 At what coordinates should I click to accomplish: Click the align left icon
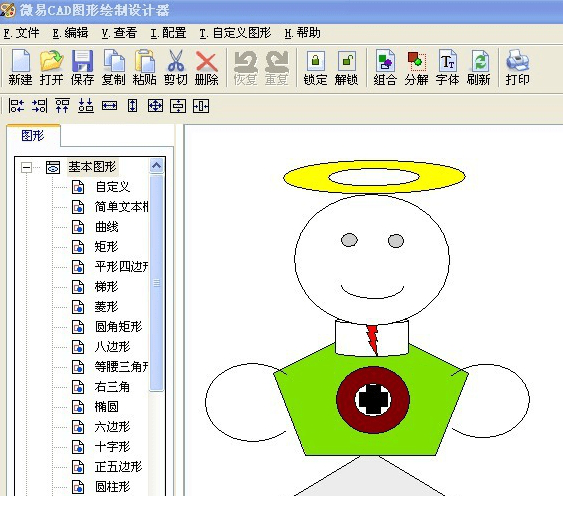click(16, 106)
